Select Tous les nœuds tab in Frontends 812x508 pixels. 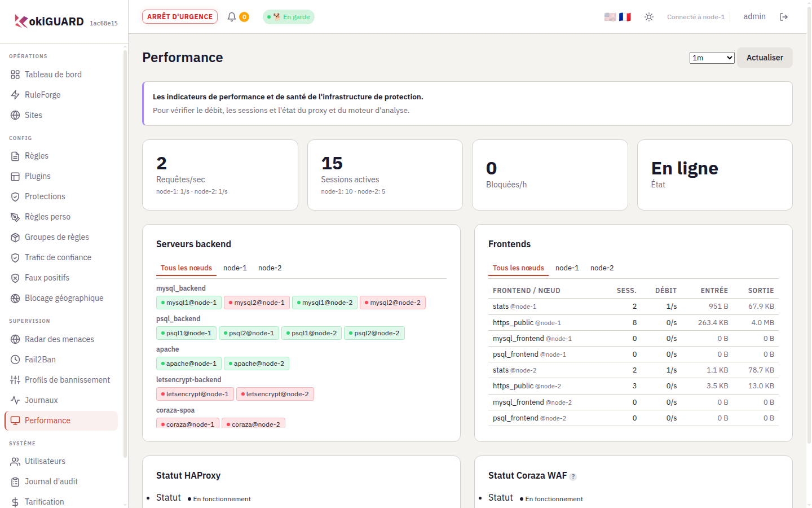[518, 268]
